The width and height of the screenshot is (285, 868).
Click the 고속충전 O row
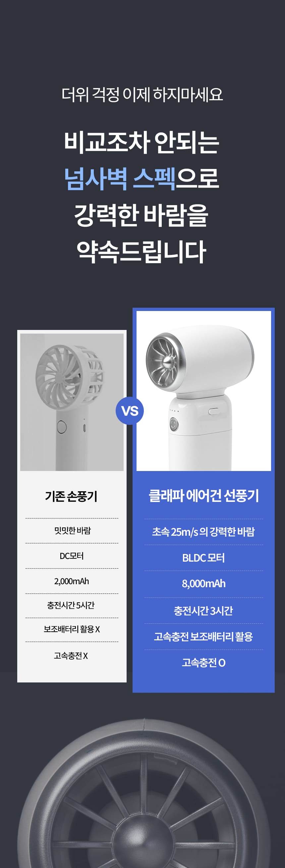pos(203,663)
